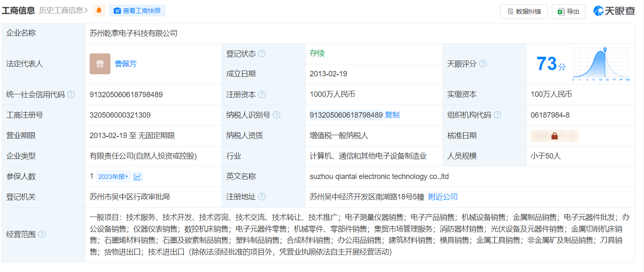Click the 企业名称 label
Viewport: 644px width, 272px height.
pyautogui.click(x=21, y=33)
